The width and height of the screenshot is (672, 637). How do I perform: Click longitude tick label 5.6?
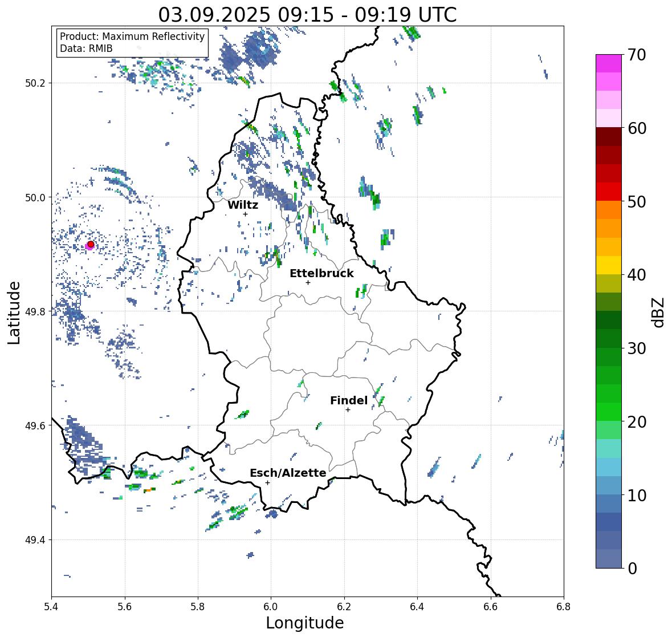click(125, 606)
